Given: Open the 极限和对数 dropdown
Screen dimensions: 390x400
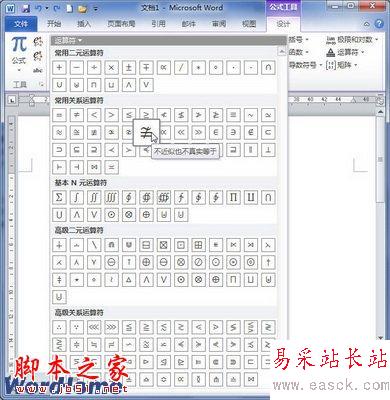Looking at the screenshot, I should click(352, 40).
